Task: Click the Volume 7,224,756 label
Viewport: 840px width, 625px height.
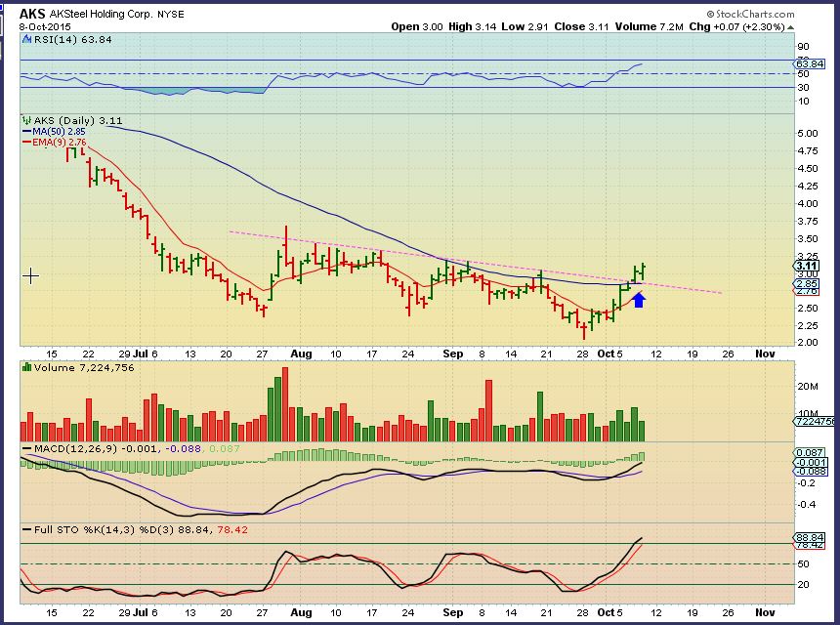Action: point(84,368)
